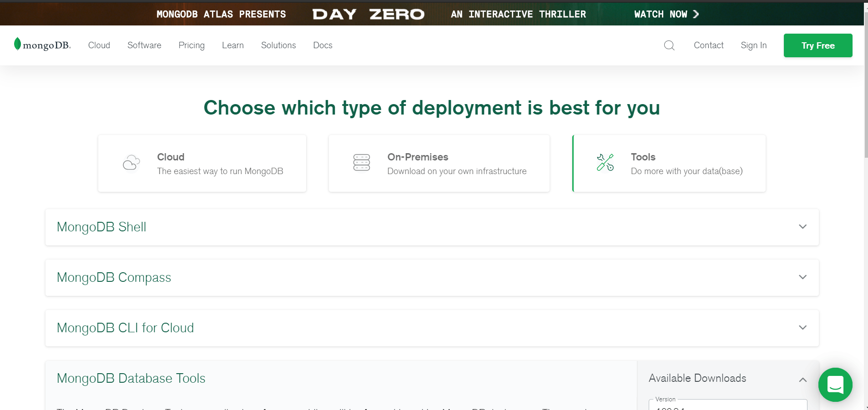Click the wrench and screwdriver Tools icon
The image size is (868, 410).
[605, 162]
